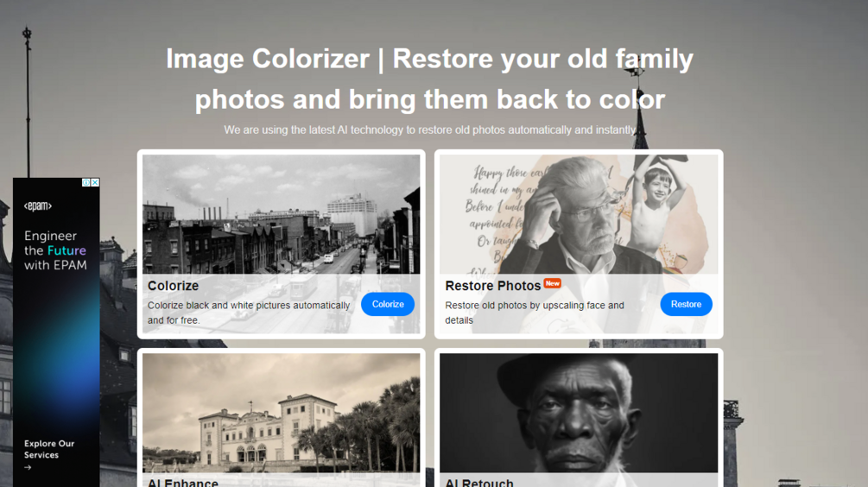
Task: Click the Image Colorizer main page heading
Action: click(x=429, y=79)
